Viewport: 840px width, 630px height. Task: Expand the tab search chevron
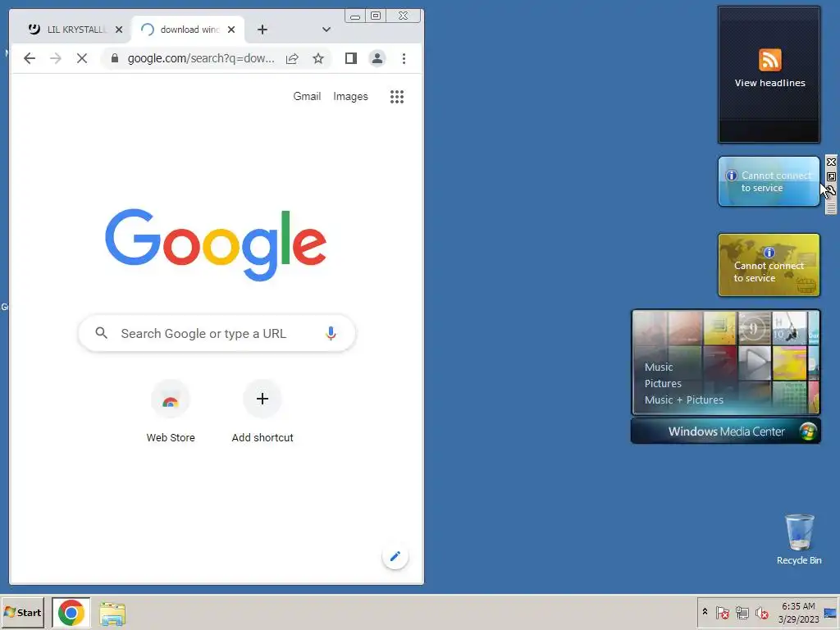point(326,30)
